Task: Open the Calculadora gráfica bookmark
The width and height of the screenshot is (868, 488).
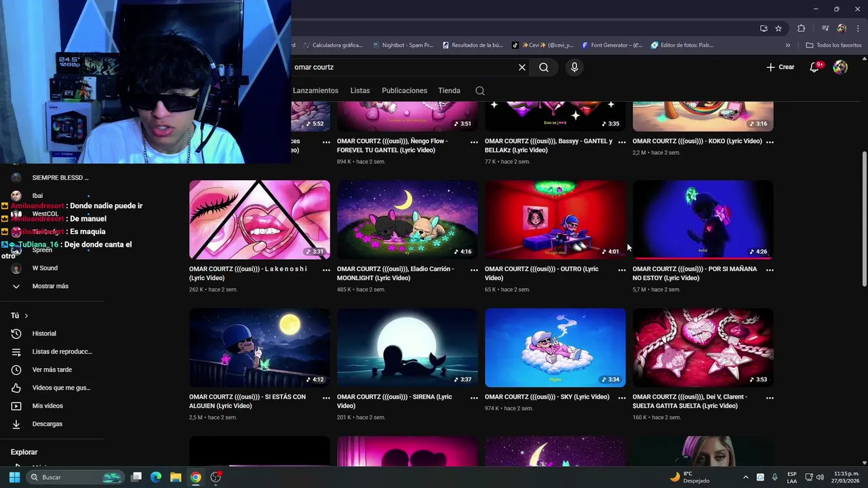Action: point(333,45)
